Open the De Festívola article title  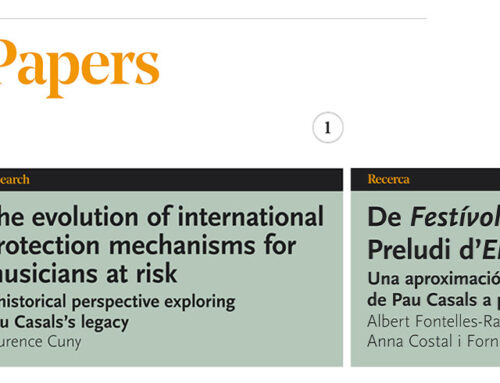[433, 217]
